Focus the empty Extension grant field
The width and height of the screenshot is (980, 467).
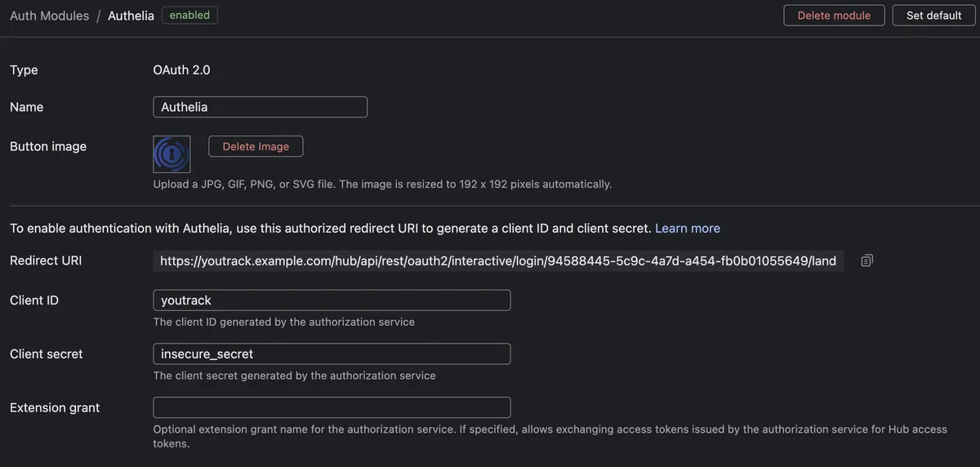[x=332, y=407]
